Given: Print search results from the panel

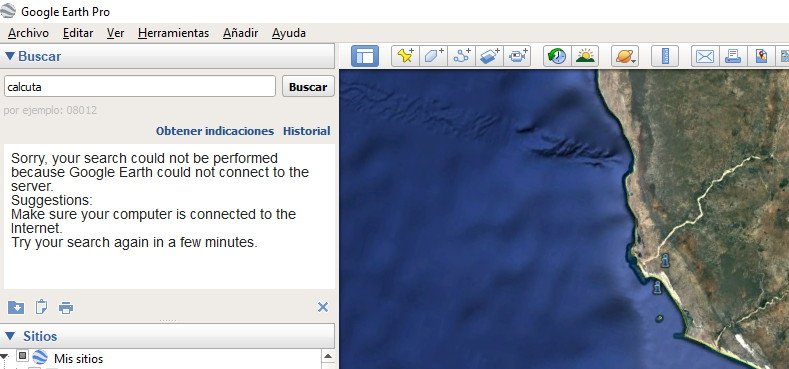Looking at the screenshot, I should click(66, 307).
